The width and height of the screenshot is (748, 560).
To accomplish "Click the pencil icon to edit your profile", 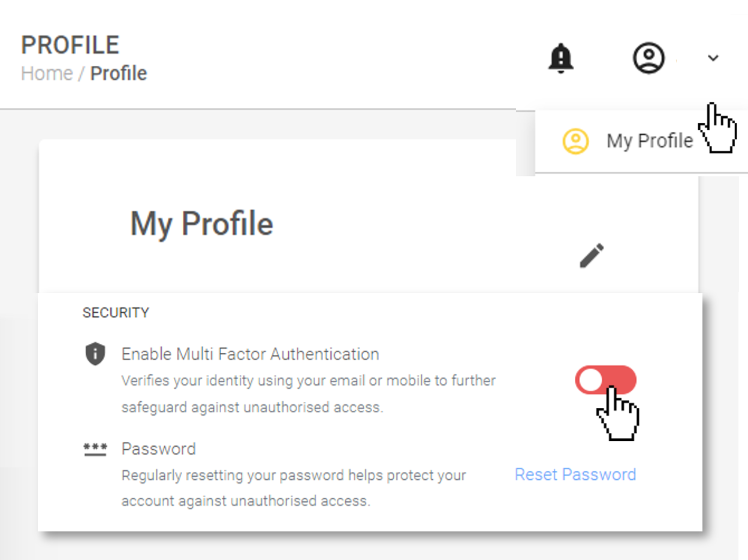I will 590,255.
